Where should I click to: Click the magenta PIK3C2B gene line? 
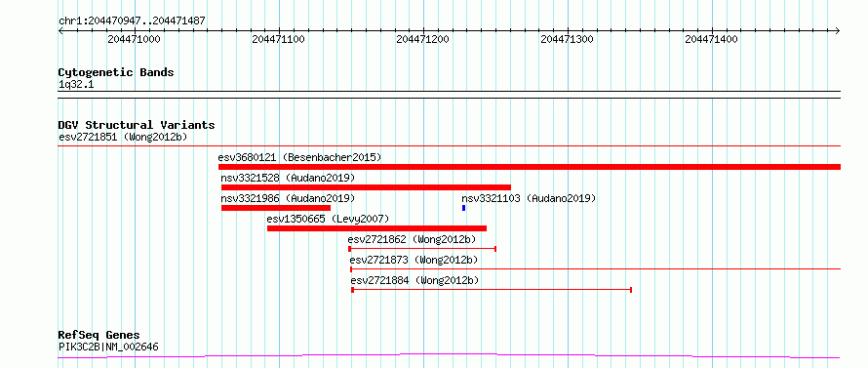click(449, 355)
